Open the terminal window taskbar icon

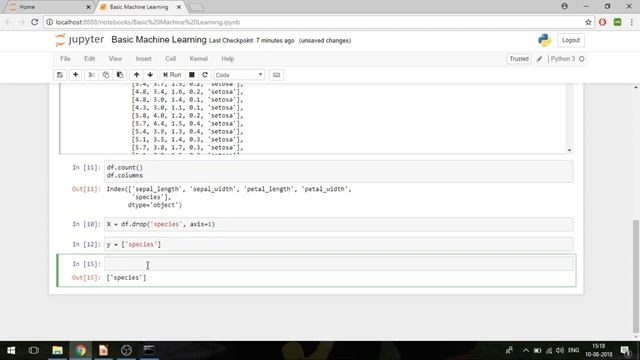[149, 350]
